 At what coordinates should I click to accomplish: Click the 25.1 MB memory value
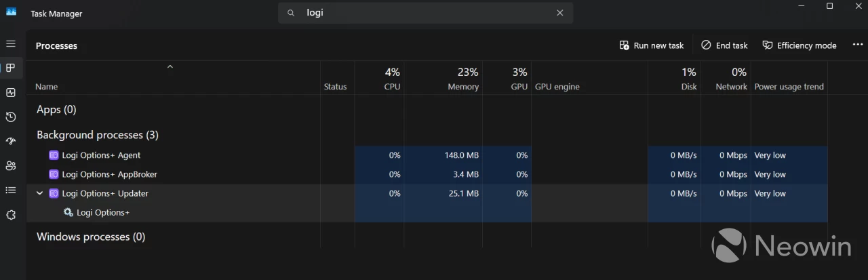tap(464, 193)
